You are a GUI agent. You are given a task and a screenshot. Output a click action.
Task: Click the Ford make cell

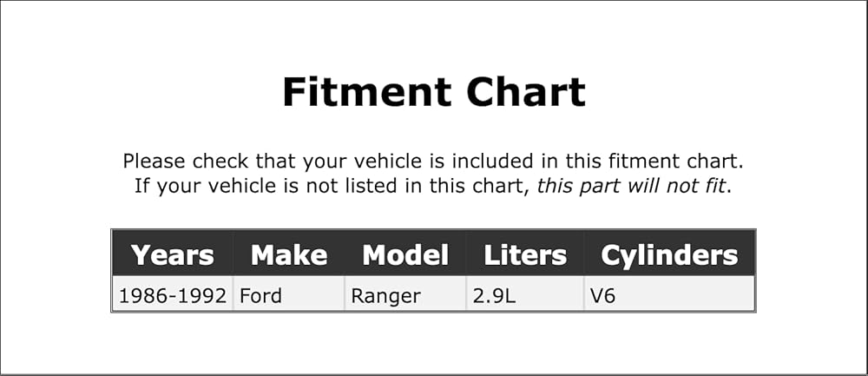tap(288, 296)
